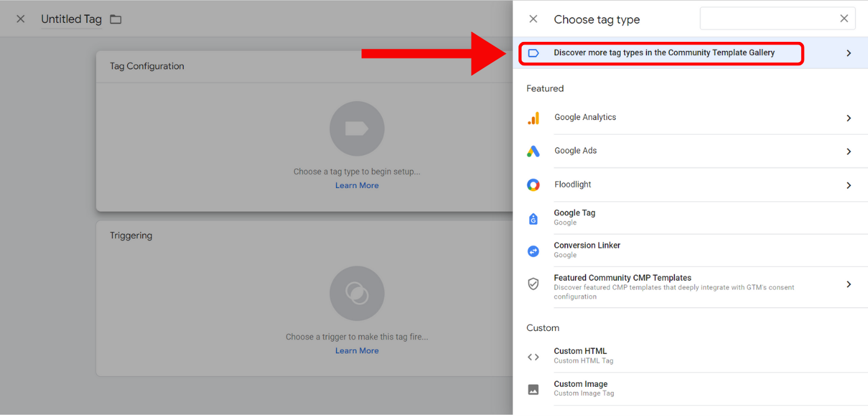Viewport: 868px width, 416px height.
Task: Expand the Google Ads chevron
Action: (x=849, y=152)
